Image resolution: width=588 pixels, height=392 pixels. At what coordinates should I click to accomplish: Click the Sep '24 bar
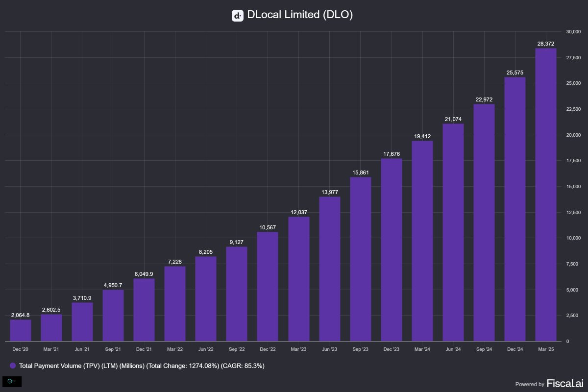[x=484, y=222]
